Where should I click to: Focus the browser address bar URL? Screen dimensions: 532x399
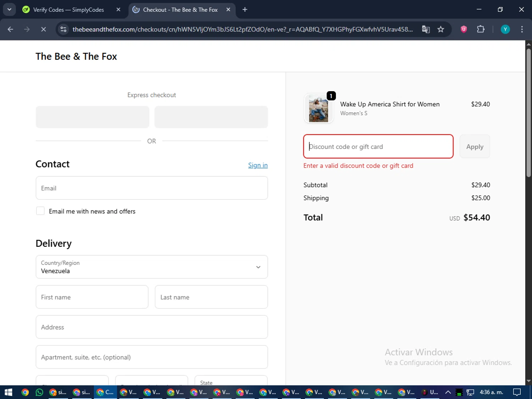click(x=243, y=29)
